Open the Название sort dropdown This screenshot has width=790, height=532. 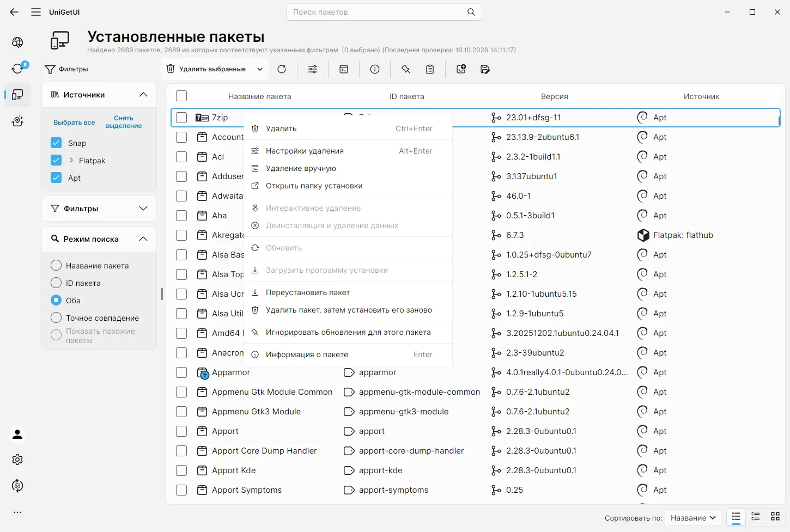pos(693,518)
